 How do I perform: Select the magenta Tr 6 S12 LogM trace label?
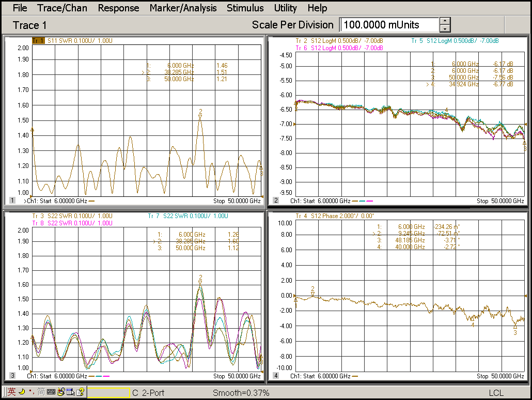point(339,48)
